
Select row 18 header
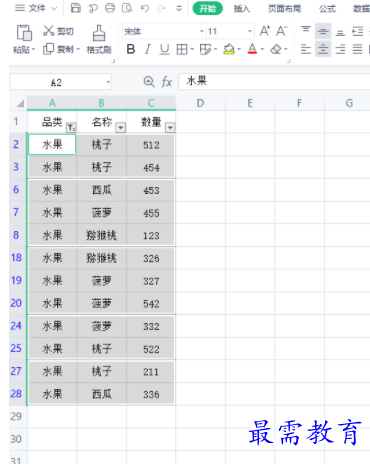click(x=16, y=258)
